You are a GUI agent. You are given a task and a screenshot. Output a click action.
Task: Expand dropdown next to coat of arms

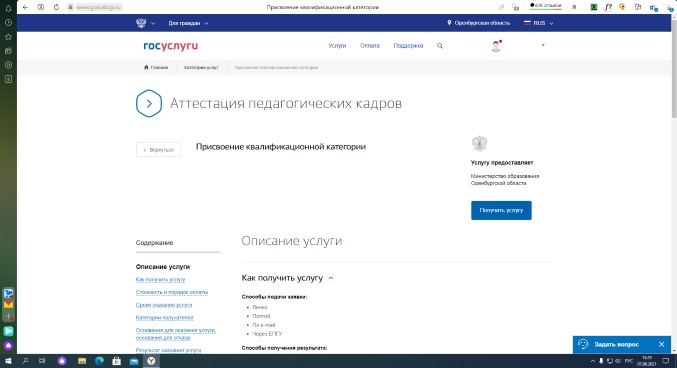(153, 23)
